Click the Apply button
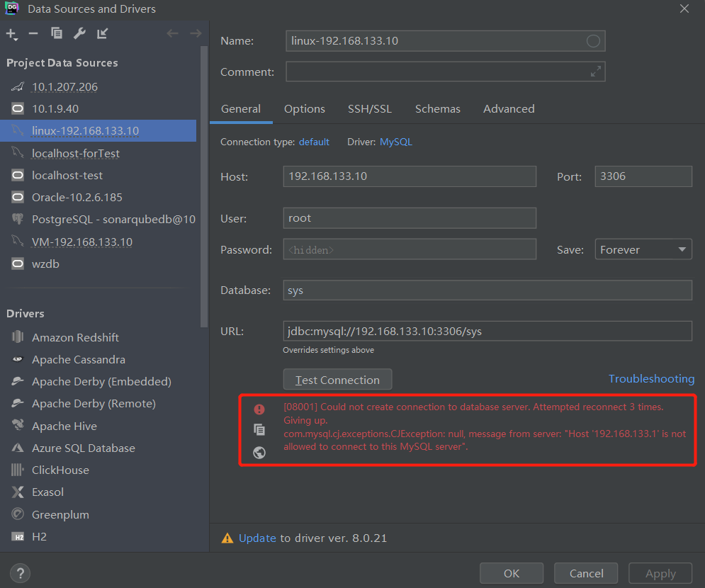 (x=660, y=573)
